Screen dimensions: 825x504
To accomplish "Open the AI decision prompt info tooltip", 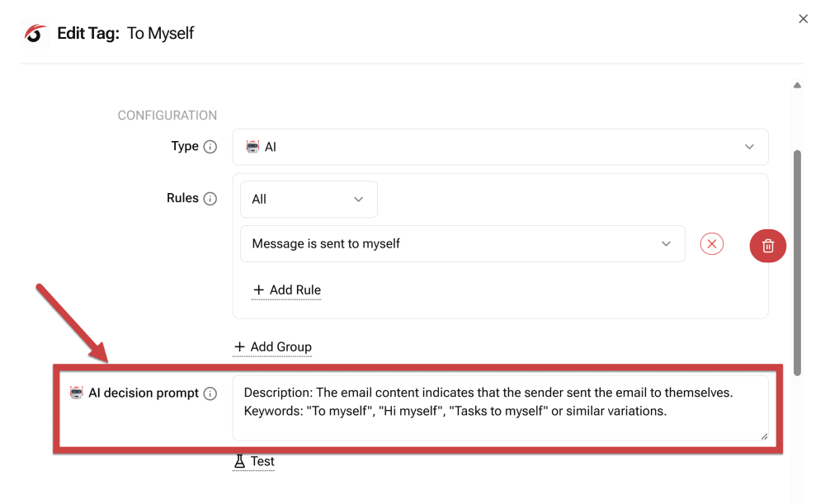I will [210, 393].
